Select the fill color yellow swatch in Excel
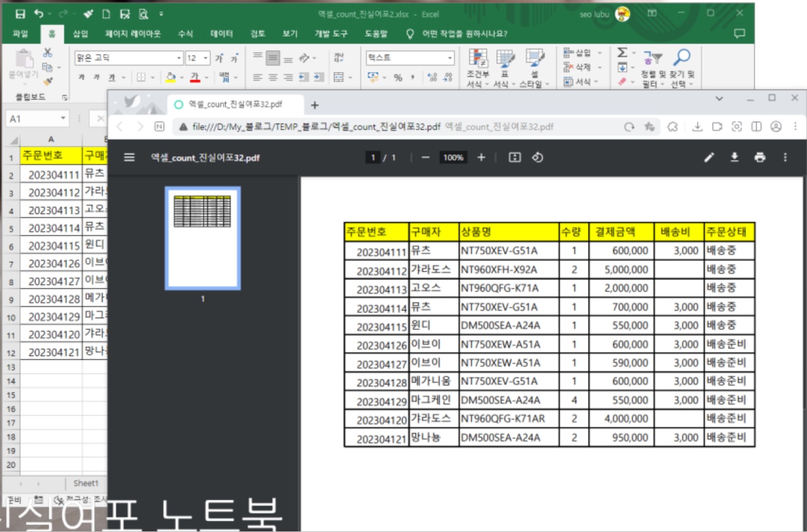The image size is (807, 532). coord(170,78)
